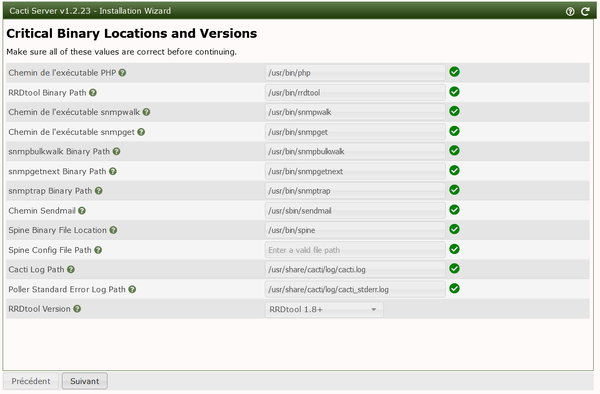Go to previous step with Précédent

click(31, 381)
